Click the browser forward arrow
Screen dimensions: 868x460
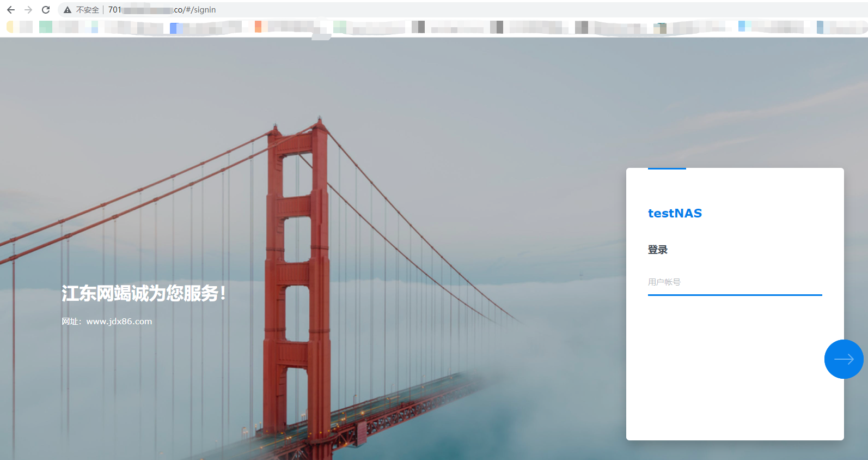(x=28, y=10)
